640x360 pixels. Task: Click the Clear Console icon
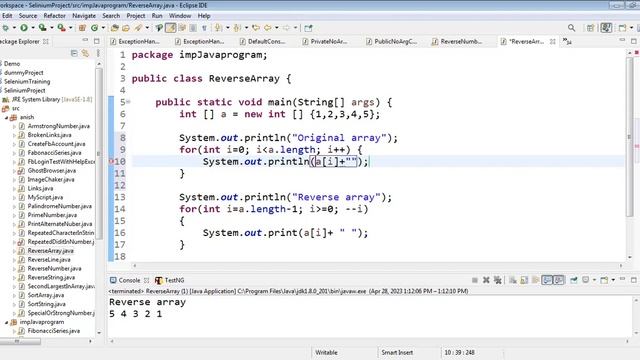click(513, 280)
